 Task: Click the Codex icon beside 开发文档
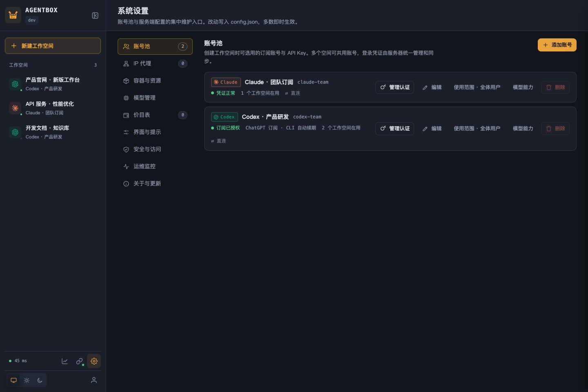point(15,132)
